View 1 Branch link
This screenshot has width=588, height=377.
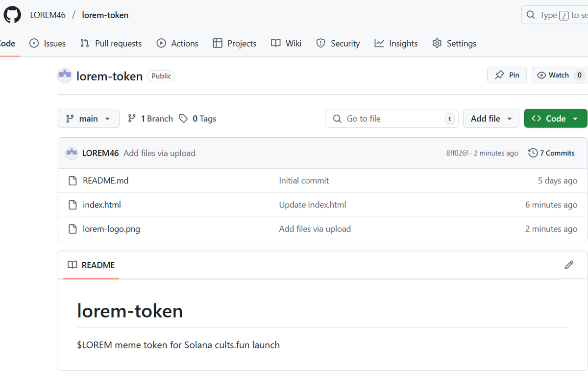click(x=150, y=119)
